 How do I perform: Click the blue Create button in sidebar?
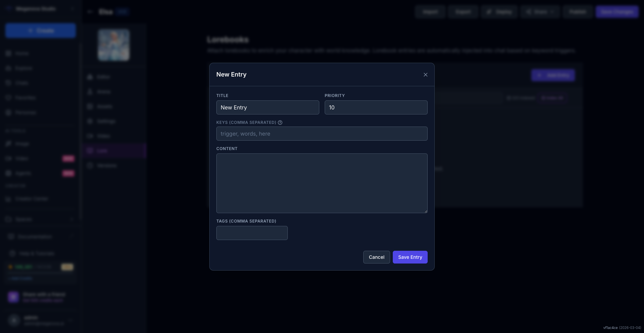[x=41, y=31]
